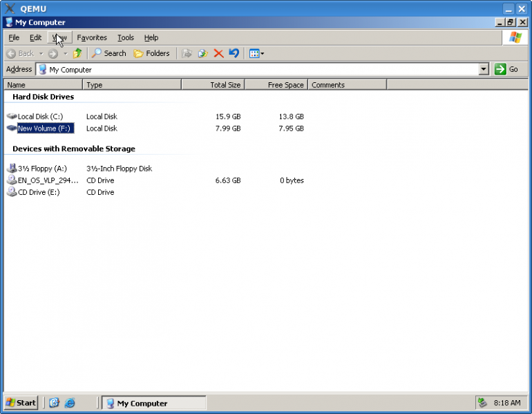Image resolution: width=532 pixels, height=414 pixels.
Task: Click inside the Address bar field
Action: [263, 69]
